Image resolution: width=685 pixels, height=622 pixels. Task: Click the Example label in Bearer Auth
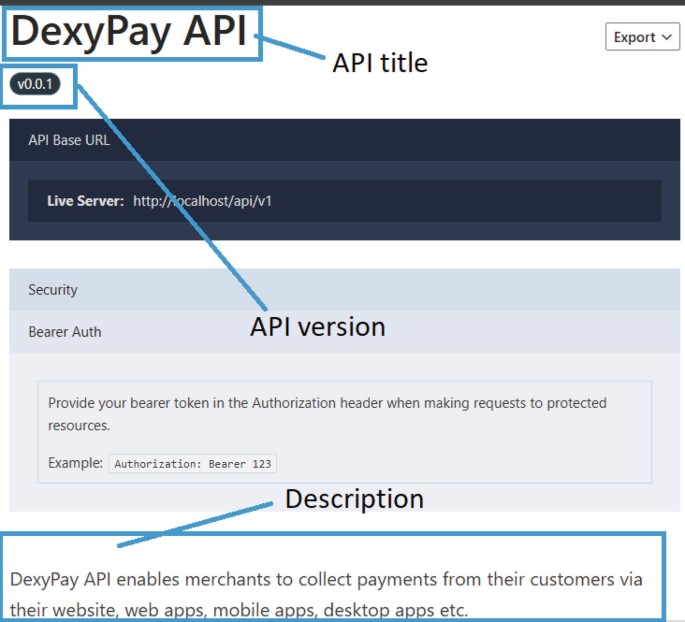75,464
